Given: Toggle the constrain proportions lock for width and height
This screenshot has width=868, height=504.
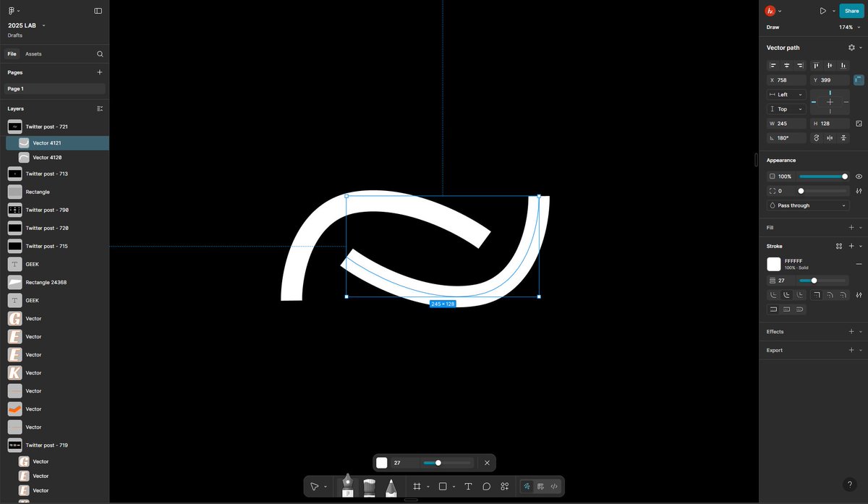Looking at the screenshot, I should point(859,124).
